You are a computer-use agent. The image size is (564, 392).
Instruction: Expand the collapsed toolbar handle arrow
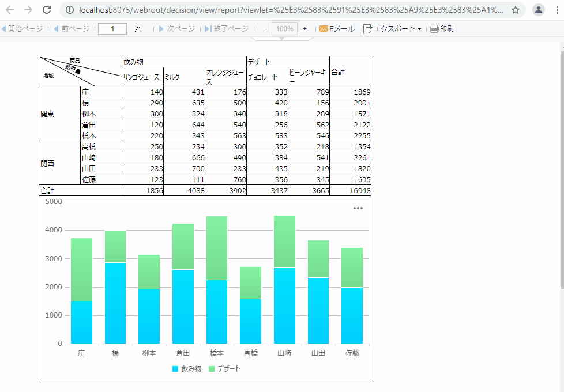tap(281, 38)
